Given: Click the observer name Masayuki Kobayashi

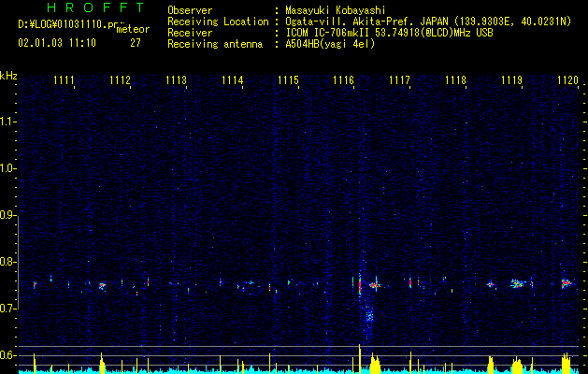Looking at the screenshot, I should (x=336, y=10).
